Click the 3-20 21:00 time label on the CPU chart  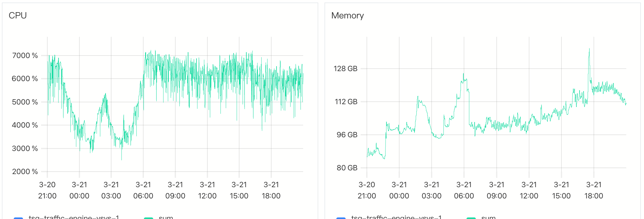(x=47, y=190)
